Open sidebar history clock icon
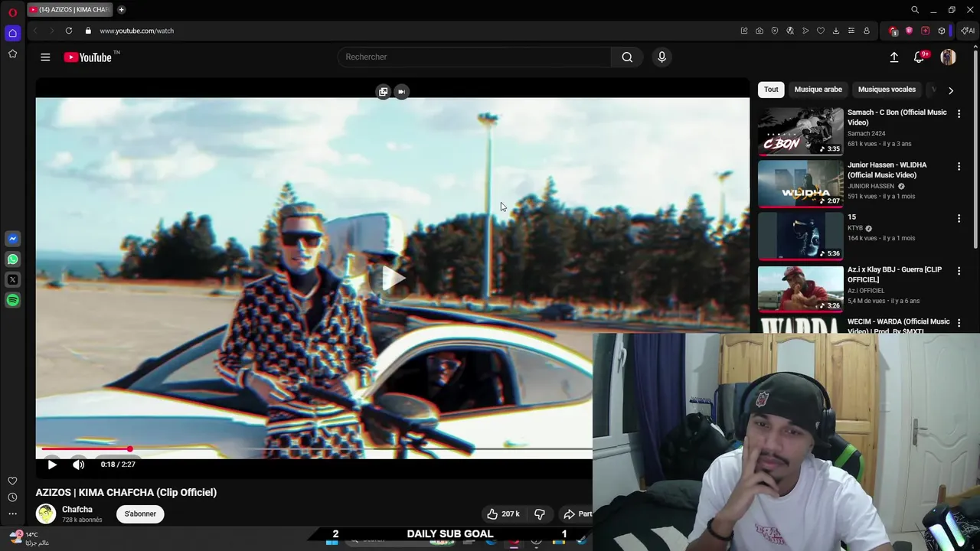 tap(12, 497)
